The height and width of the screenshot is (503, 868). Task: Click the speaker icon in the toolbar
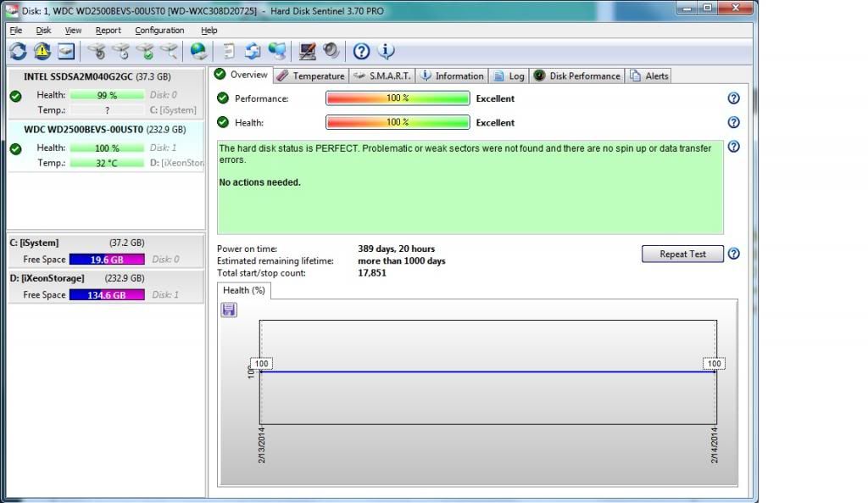(x=331, y=52)
